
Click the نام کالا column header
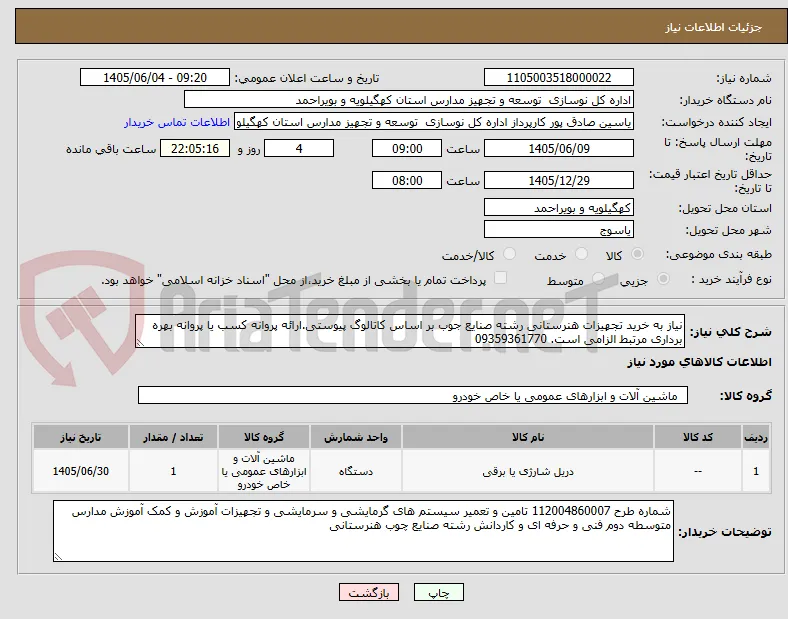coord(528,437)
